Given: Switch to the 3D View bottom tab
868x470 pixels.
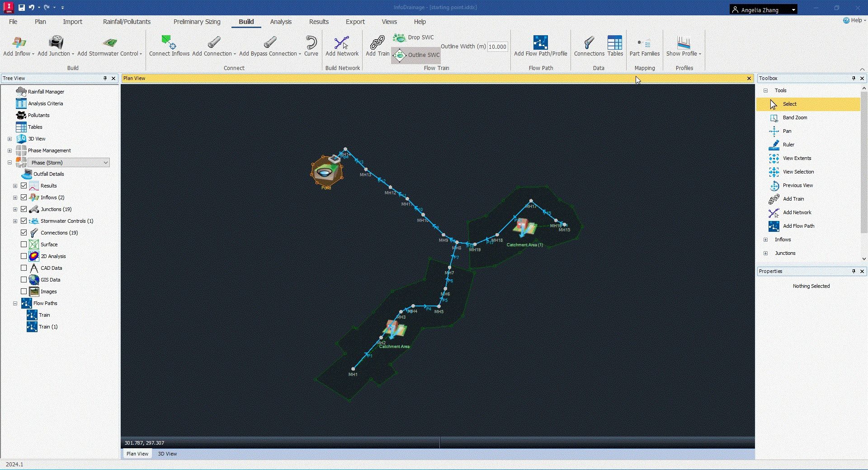Looking at the screenshot, I should 167,454.
